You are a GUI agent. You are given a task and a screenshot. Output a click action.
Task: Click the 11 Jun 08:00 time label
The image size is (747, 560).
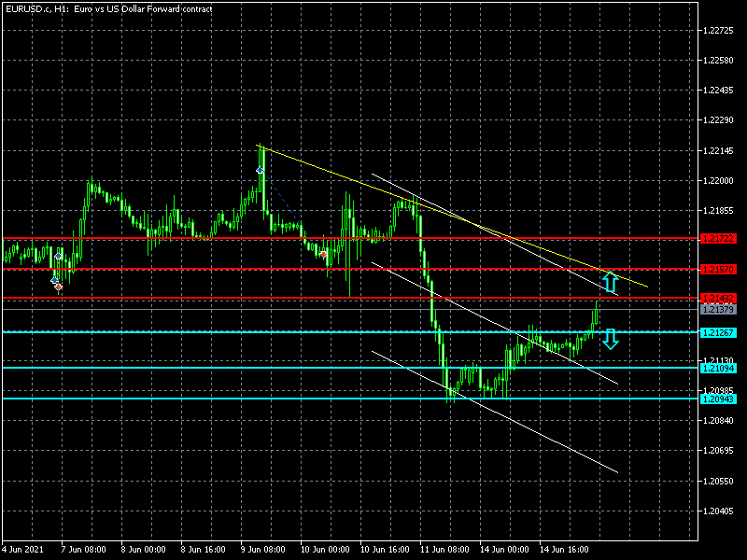445,550
